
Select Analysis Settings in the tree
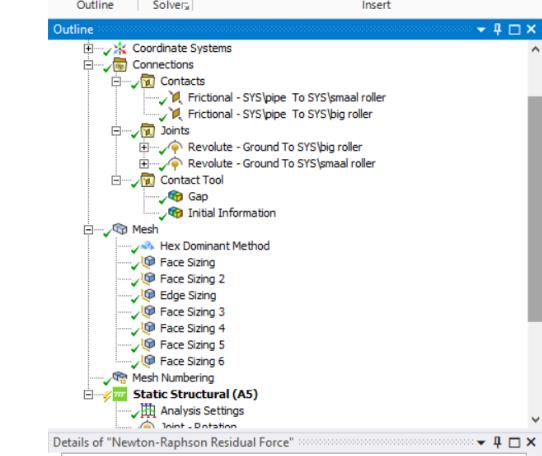point(202,411)
